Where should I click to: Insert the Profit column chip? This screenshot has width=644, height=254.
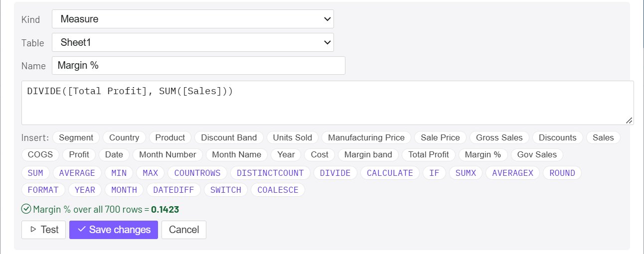click(79, 154)
